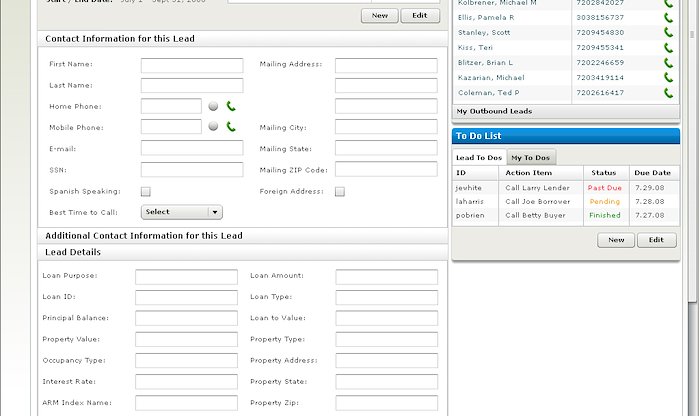Dial Blitzer, Brian L phone icon
This screenshot has height=416, width=700.
pos(668,63)
